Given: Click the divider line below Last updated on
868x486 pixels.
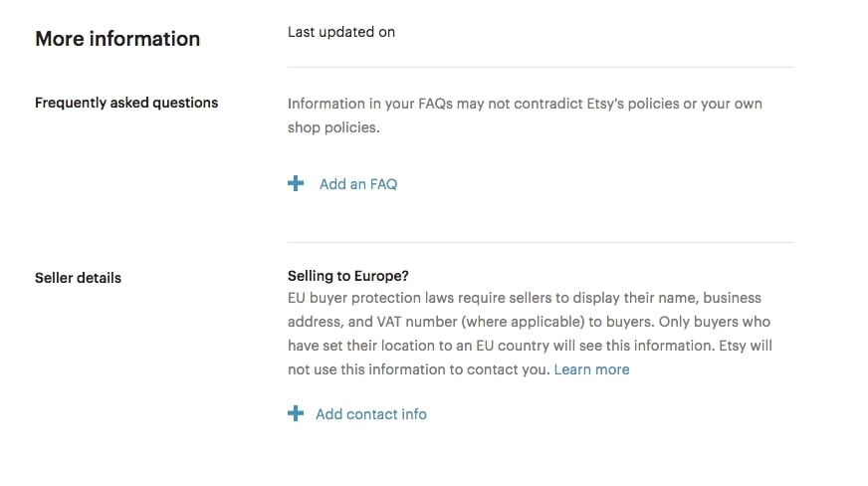Looking at the screenshot, I should pos(540,68).
